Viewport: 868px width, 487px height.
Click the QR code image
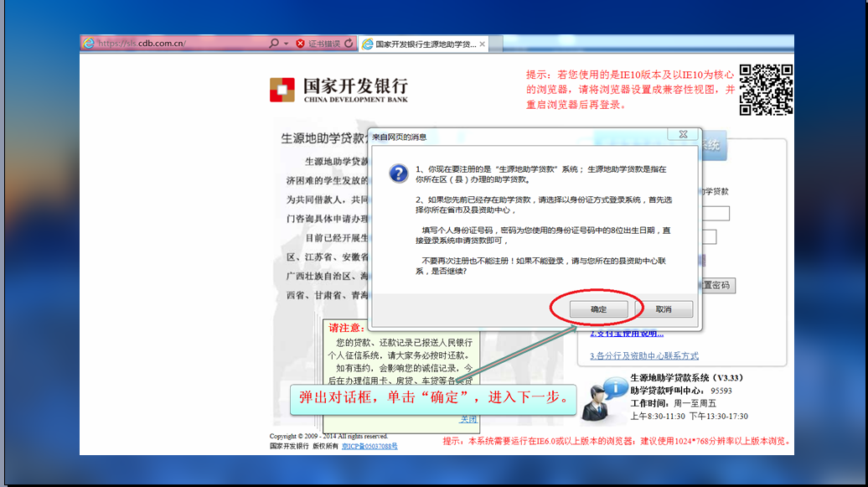pos(766,89)
